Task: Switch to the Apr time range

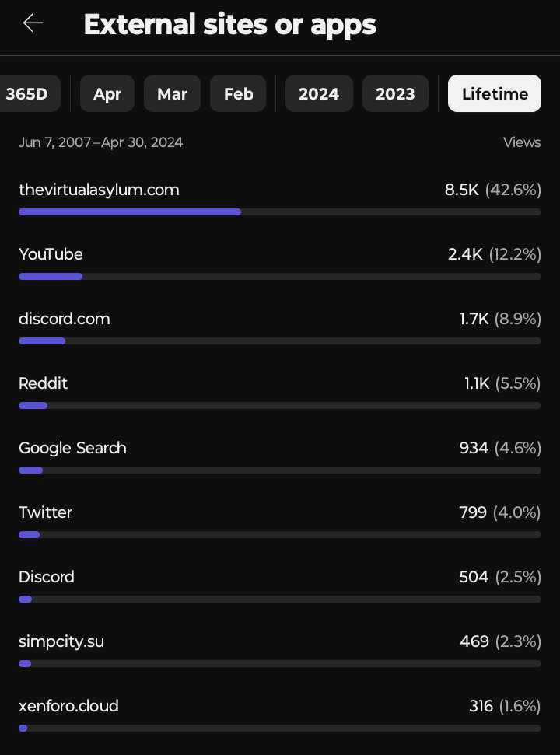Action: tap(107, 93)
